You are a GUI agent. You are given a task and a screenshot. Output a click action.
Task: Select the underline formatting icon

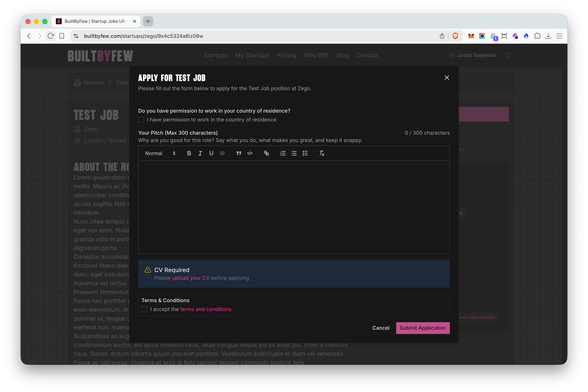click(211, 153)
